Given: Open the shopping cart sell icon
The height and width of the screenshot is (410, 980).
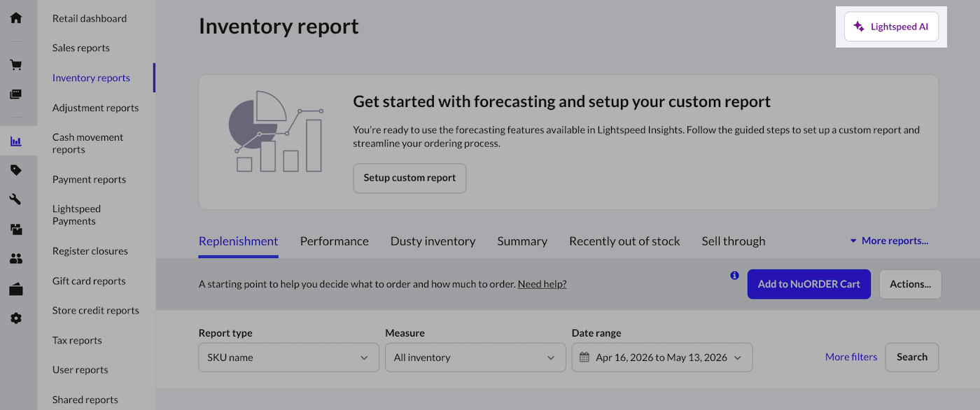Looking at the screenshot, I should pos(15,65).
